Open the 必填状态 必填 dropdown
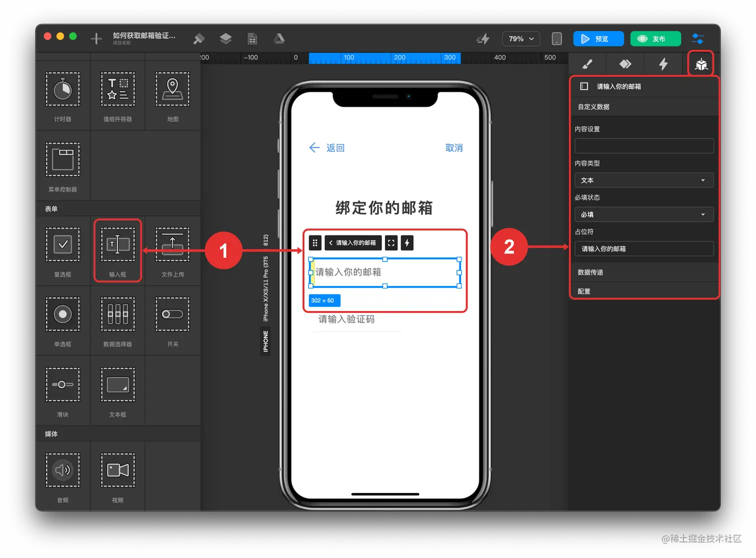This screenshot has width=756, height=558. click(x=644, y=214)
